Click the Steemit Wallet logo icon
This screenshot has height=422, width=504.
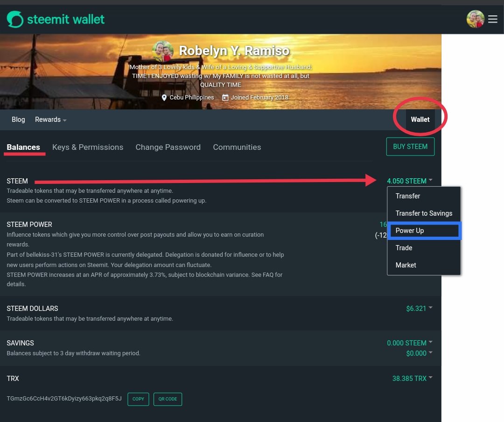(x=15, y=19)
